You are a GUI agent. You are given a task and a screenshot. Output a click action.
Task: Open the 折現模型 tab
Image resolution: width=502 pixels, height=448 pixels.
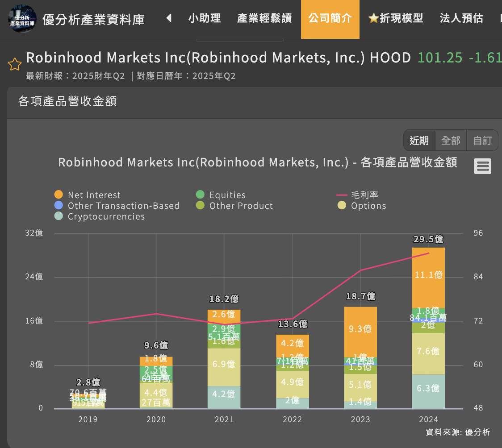[x=396, y=18]
